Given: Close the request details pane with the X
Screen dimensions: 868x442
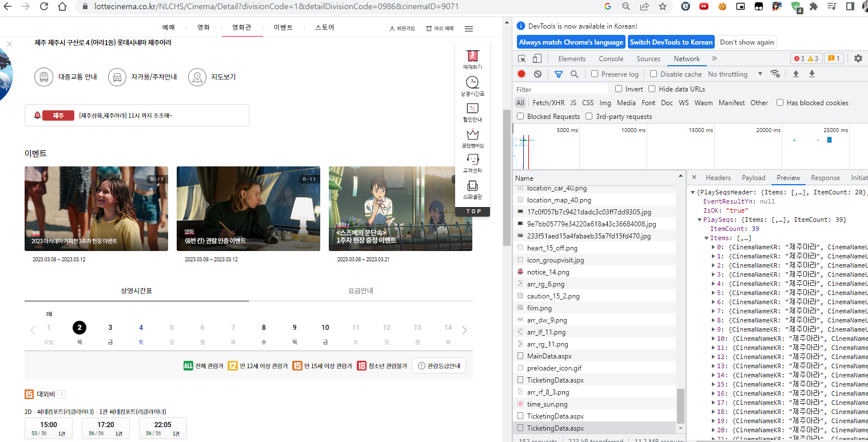Looking at the screenshot, I should coord(694,177).
